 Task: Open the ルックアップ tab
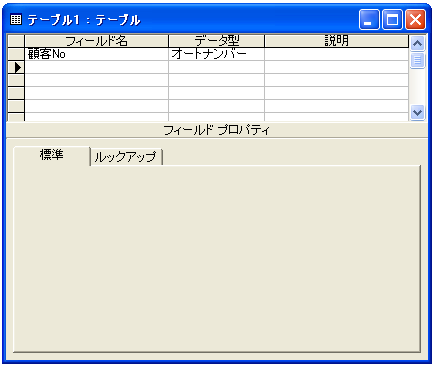(126, 157)
